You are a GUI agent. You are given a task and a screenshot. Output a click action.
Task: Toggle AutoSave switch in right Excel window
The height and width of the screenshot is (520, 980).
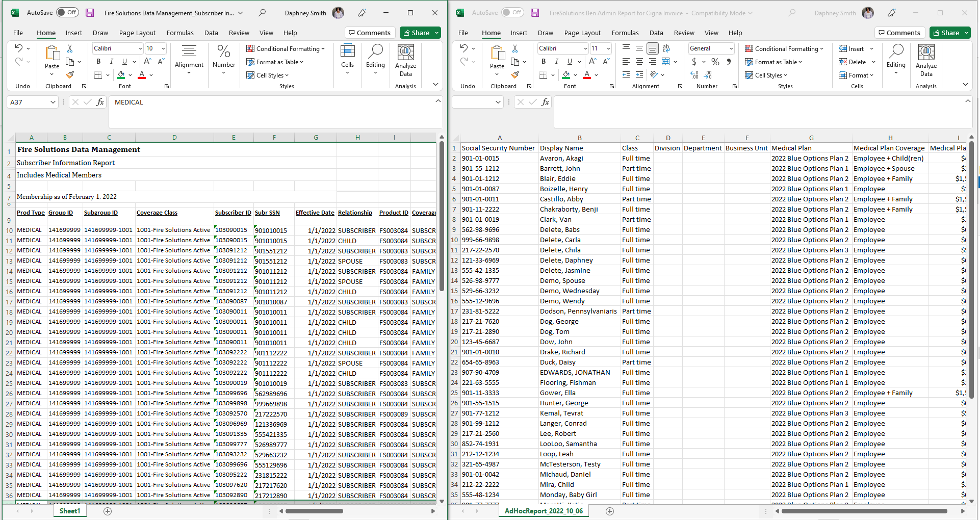[x=512, y=13]
